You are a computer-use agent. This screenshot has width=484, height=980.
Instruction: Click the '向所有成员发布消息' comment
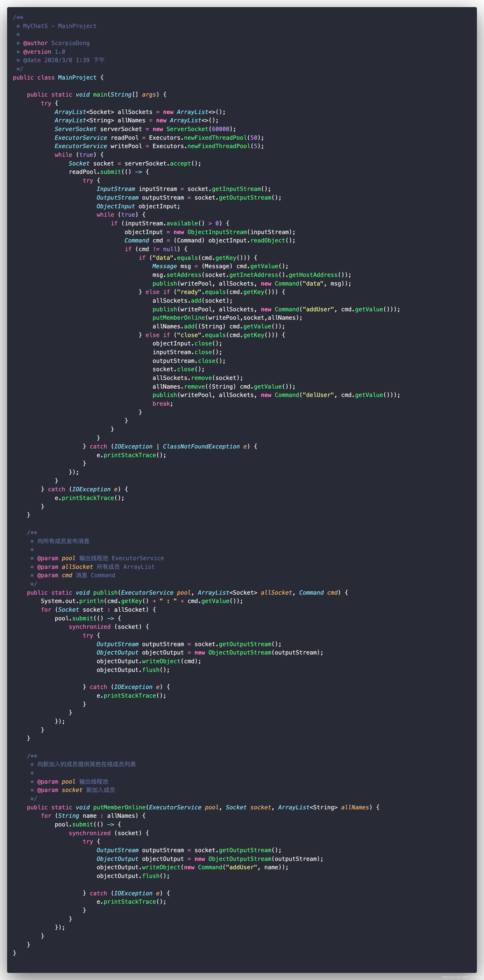[x=60, y=541]
